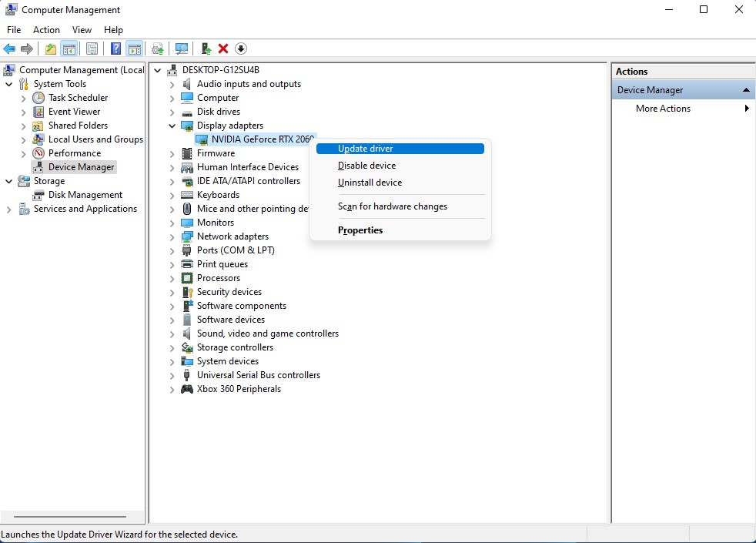Expand Services and Applications node
This screenshot has width=756, height=543.
8,209
